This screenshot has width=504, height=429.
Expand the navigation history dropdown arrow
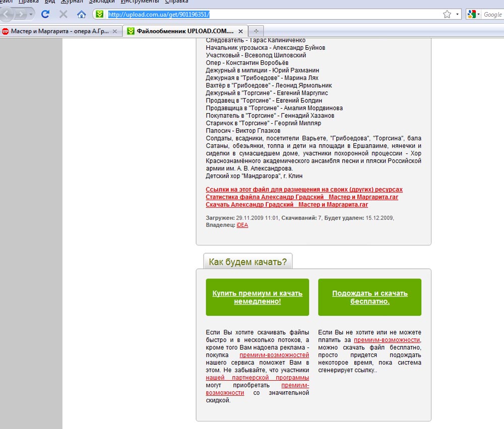[x=31, y=14]
